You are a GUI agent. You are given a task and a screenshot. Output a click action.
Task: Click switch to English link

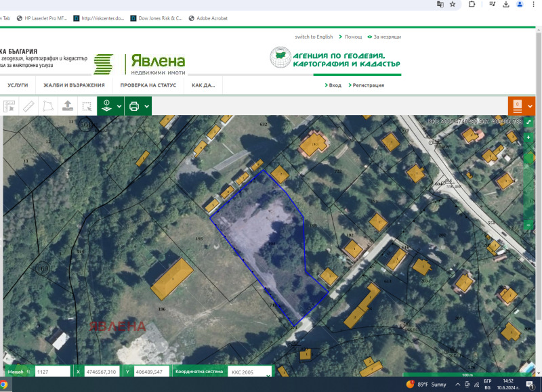pyautogui.click(x=314, y=37)
